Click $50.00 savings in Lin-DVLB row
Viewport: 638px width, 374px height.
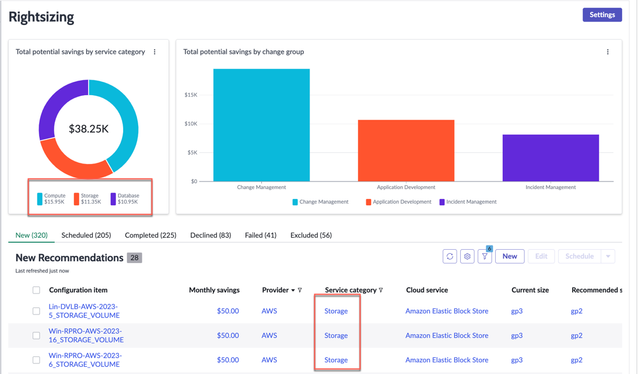pyautogui.click(x=228, y=311)
